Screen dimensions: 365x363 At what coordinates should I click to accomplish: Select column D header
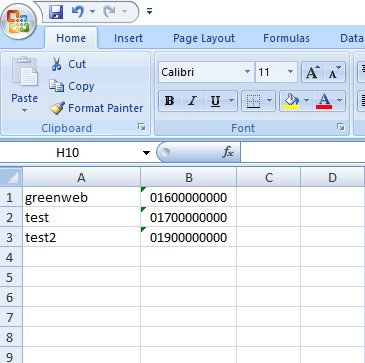[332, 177]
